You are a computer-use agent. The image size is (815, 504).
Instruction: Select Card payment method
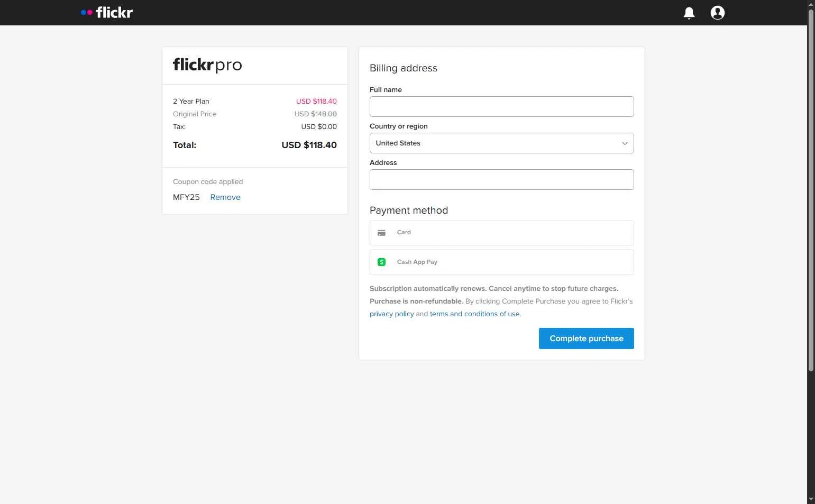point(501,233)
